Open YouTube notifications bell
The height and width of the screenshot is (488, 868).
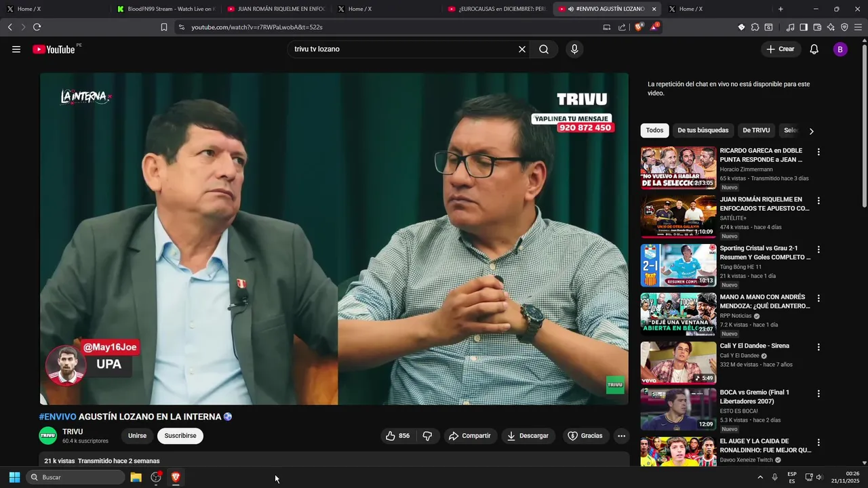pos(814,49)
